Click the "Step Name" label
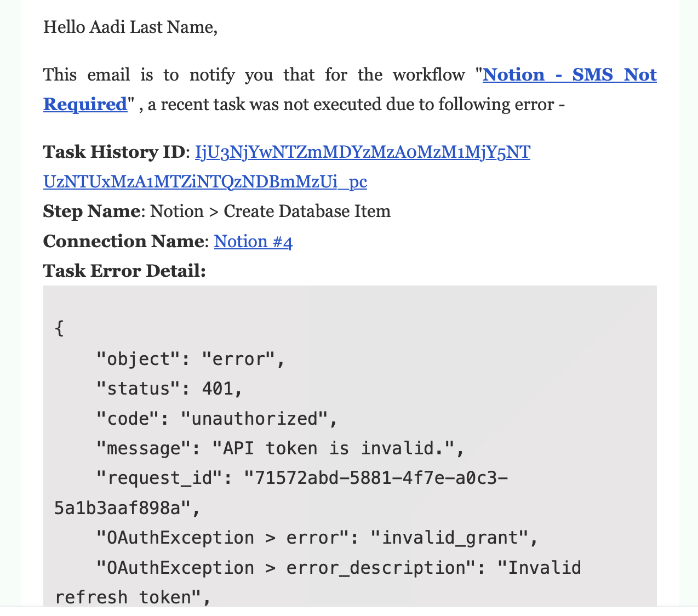 [x=91, y=212]
